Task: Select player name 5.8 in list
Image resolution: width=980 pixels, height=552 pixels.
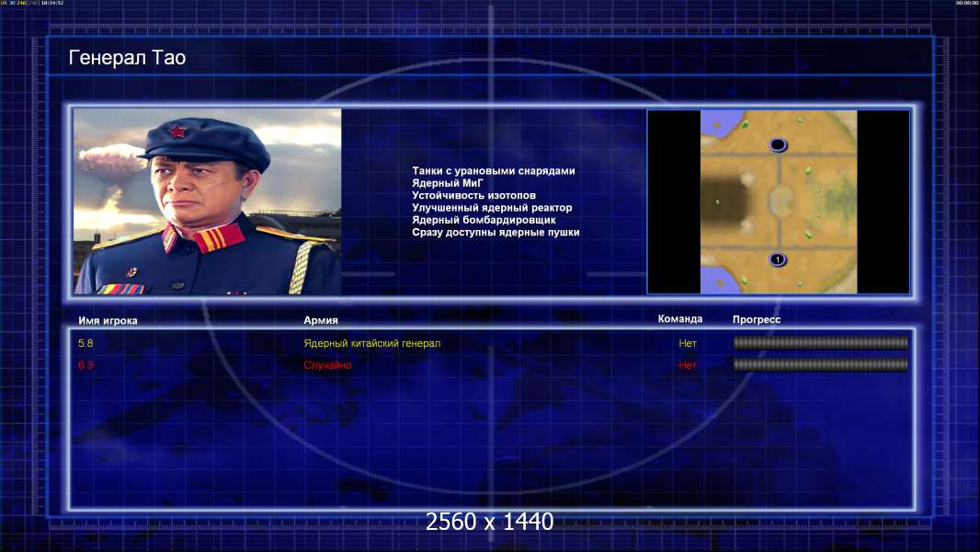Action: 85,343
